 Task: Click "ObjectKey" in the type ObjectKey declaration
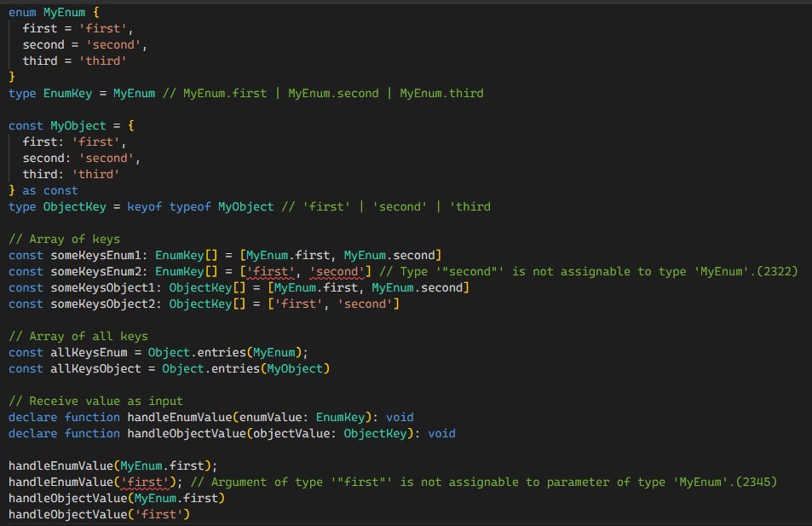(75, 207)
